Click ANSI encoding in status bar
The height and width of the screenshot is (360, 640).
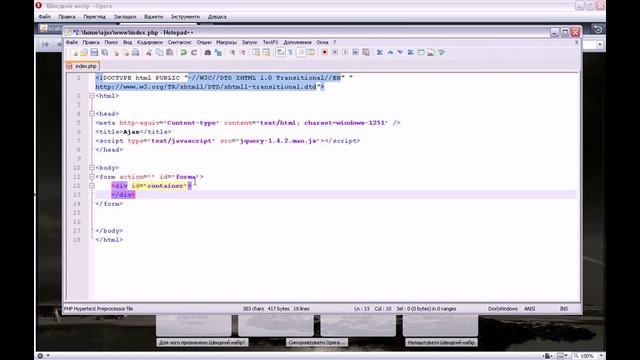(529, 309)
